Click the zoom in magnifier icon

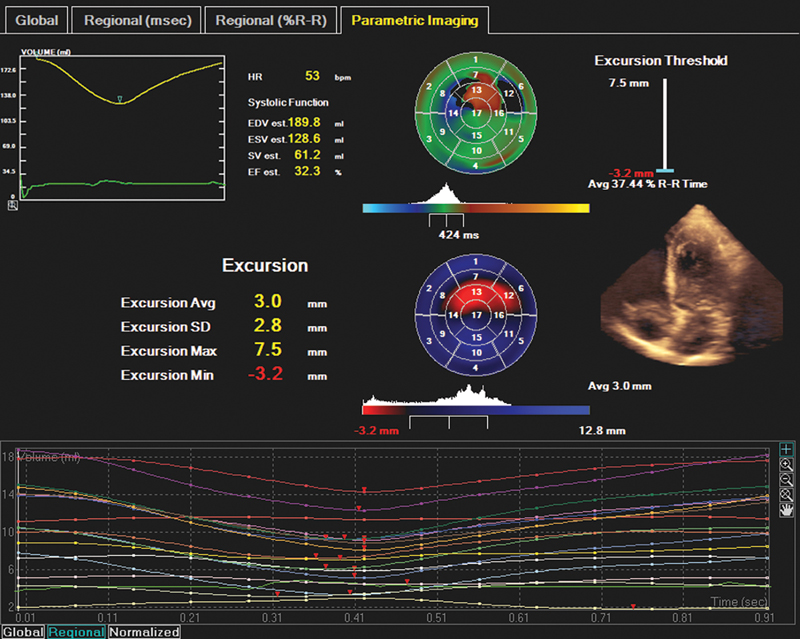(x=788, y=465)
